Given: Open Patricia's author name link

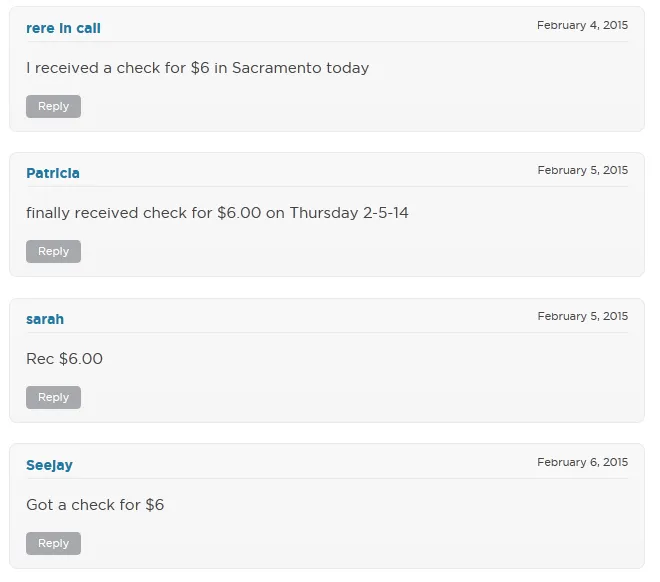Looking at the screenshot, I should click(53, 173).
